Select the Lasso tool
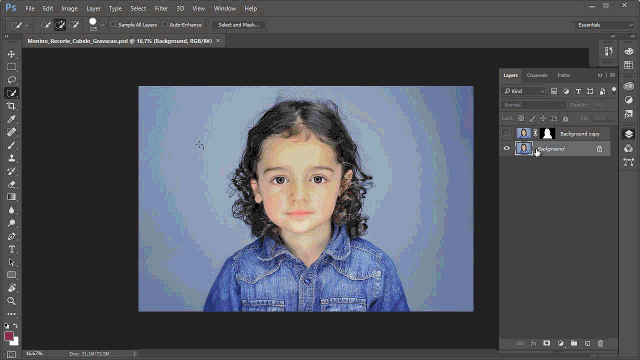Screen dimensions: 640x360 [11, 80]
